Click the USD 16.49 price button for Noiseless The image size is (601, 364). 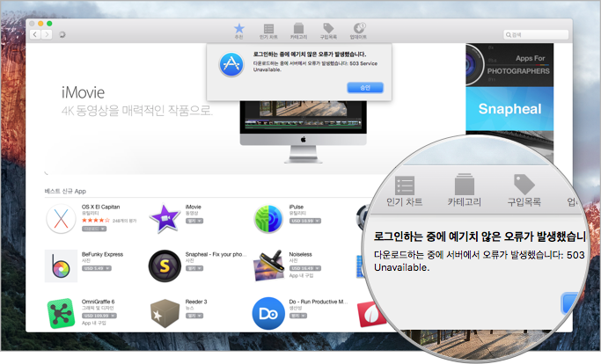304,268
